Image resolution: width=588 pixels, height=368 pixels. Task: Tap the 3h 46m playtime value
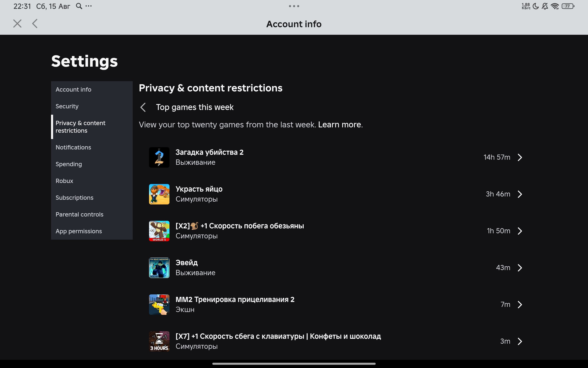[x=498, y=194]
